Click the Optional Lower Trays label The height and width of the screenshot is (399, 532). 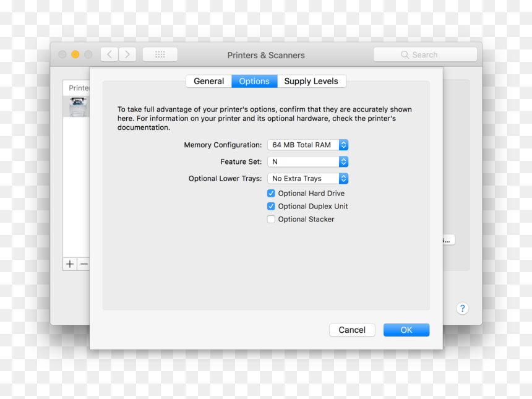pos(225,178)
